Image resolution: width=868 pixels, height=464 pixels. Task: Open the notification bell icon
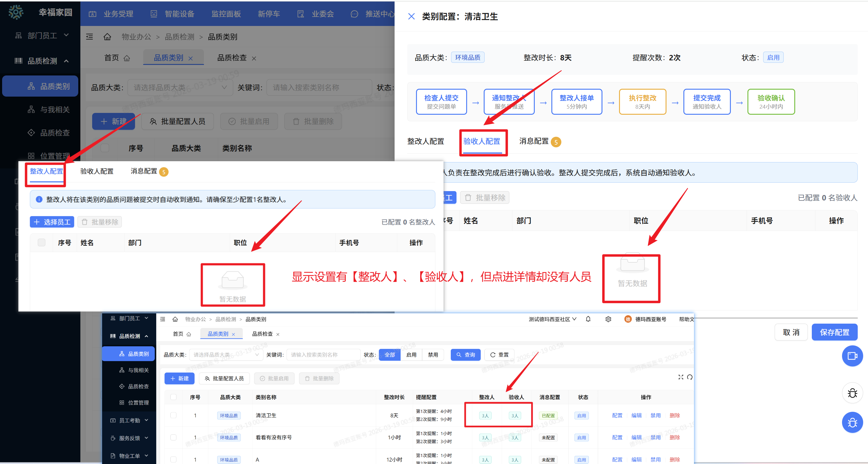(588, 319)
